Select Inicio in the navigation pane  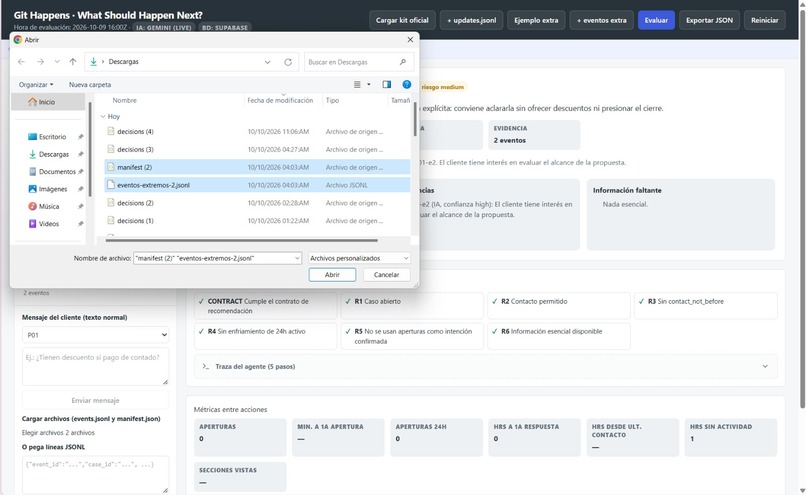coord(48,102)
